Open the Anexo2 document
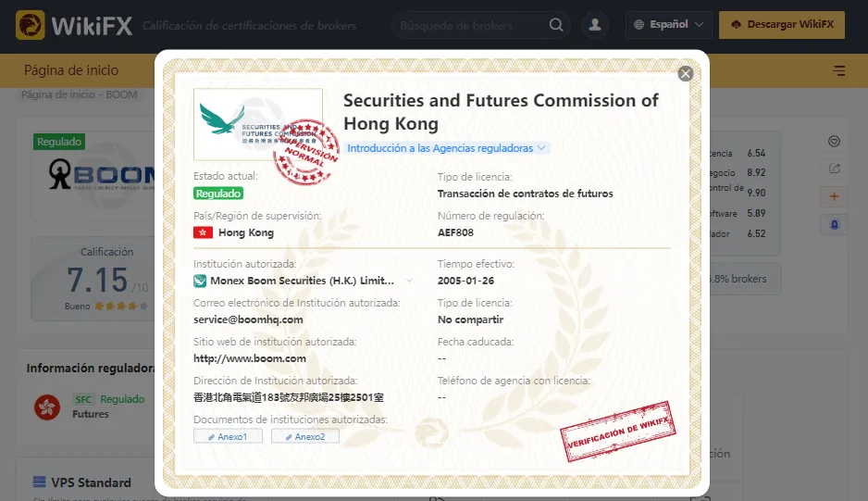The width and height of the screenshot is (868, 501). (x=305, y=437)
